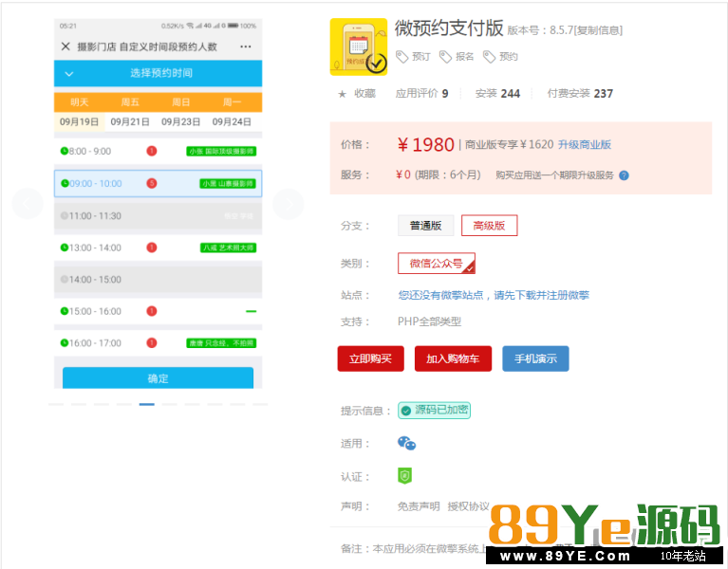Select the 09月19日 date tab

click(x=80, y=122)
